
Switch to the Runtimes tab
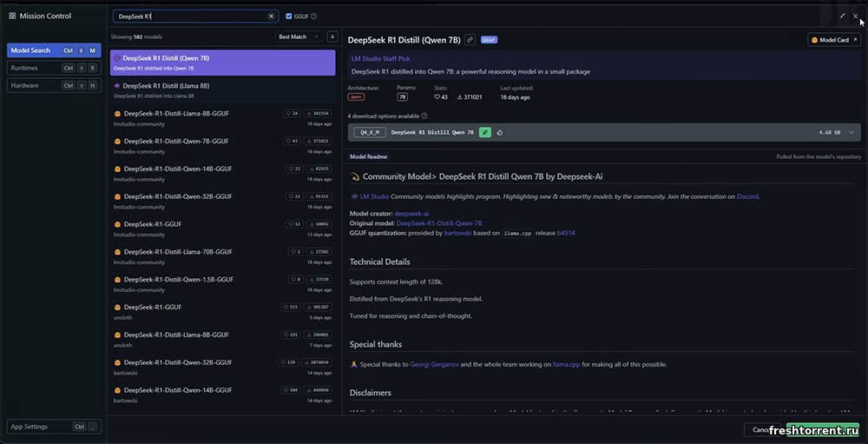click(54, 68)
